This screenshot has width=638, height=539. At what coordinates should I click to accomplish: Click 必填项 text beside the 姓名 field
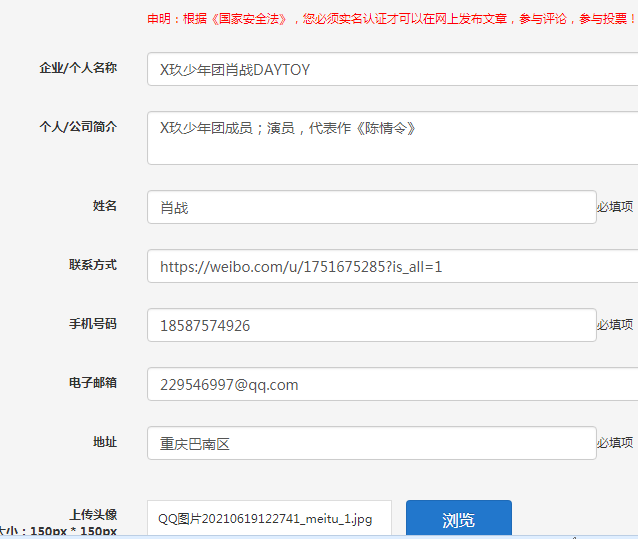tap(615, 207)
